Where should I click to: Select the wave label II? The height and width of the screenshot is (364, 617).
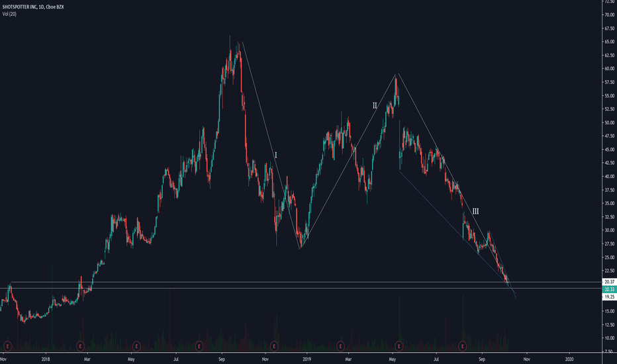click(x=375, y=105)
